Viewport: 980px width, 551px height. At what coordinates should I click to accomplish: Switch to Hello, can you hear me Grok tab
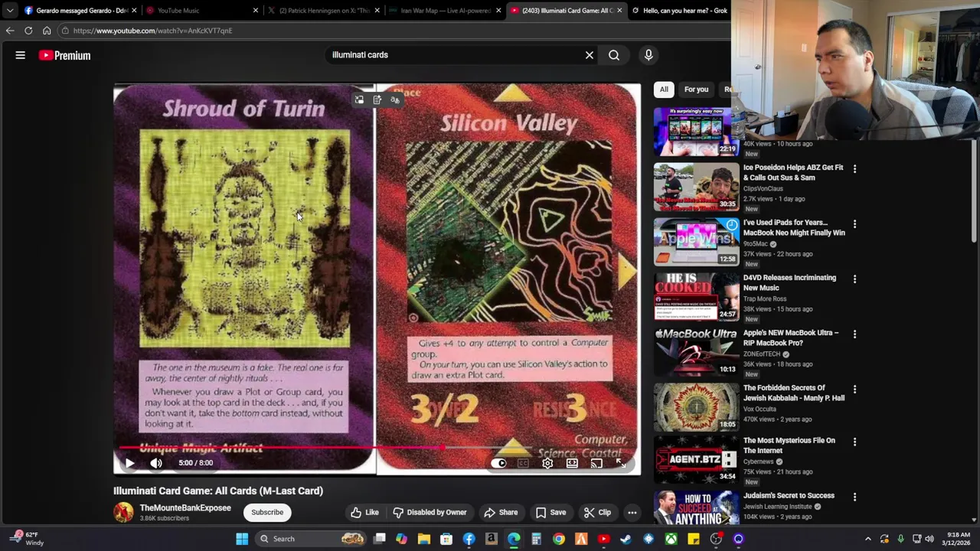point(680,11)
